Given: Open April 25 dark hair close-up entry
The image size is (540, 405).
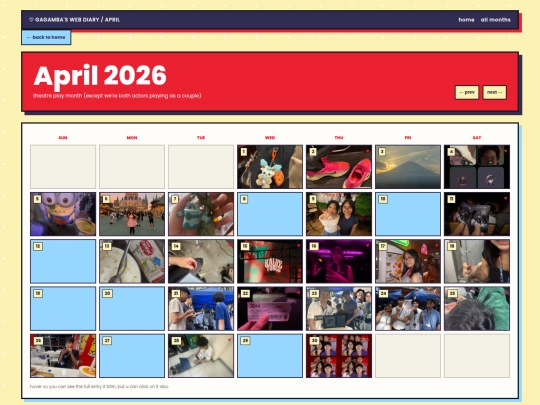Looking at the screenshot, I should coord(477,309).
